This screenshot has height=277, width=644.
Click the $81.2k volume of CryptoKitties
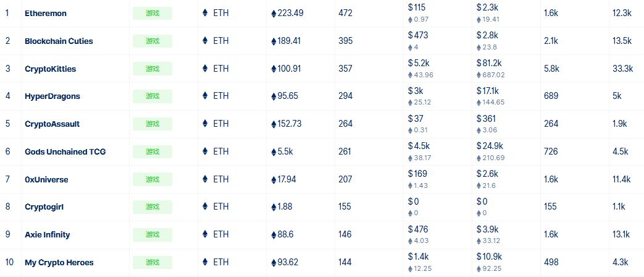(x=489, y=63)
